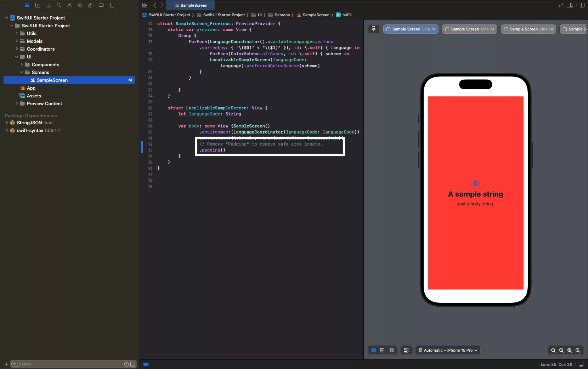Click the .padding() code line
The height and width of the screenshot is (369, 588).
(x=212, y=150)
